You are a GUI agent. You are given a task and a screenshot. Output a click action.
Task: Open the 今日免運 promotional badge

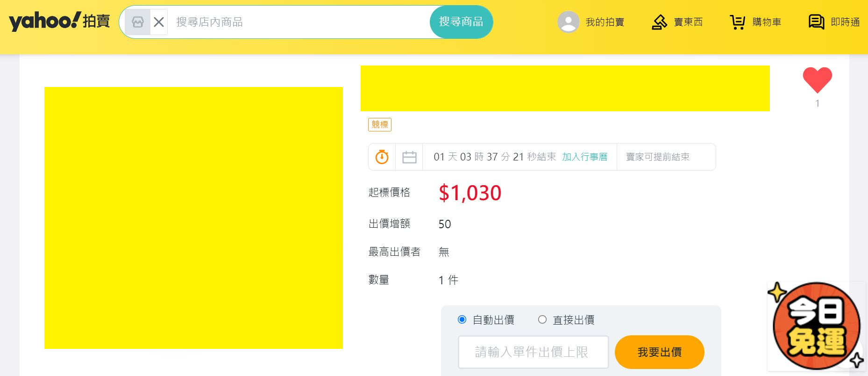click(x=816, y=325)
